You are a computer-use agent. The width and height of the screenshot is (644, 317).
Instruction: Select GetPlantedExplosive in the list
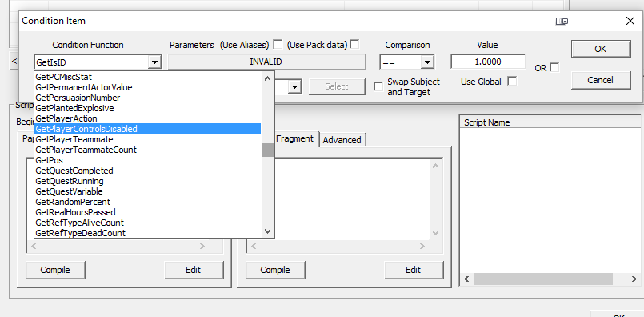(x=147, y=108)
